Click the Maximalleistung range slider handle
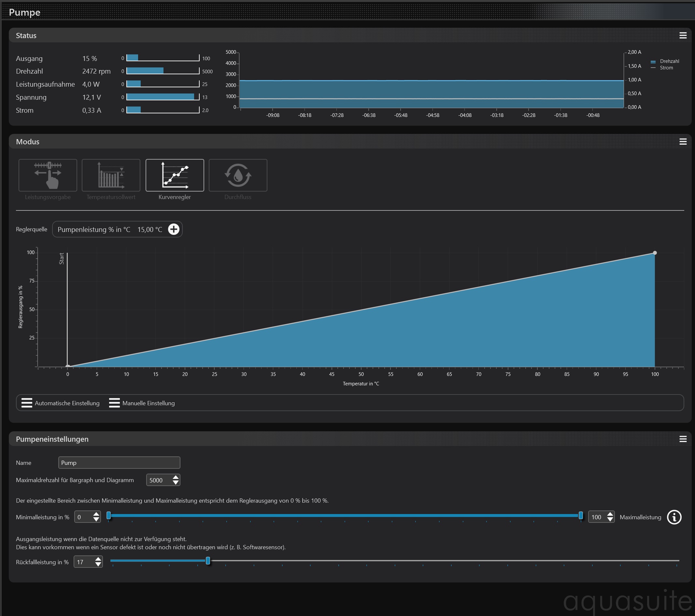Screen dimensions: 695x616 coord(581,515)
